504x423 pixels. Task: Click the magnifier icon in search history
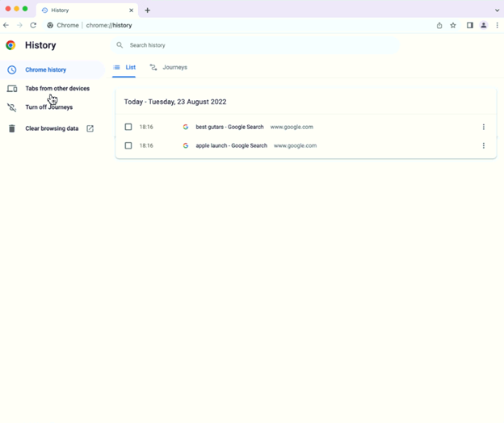120,45
